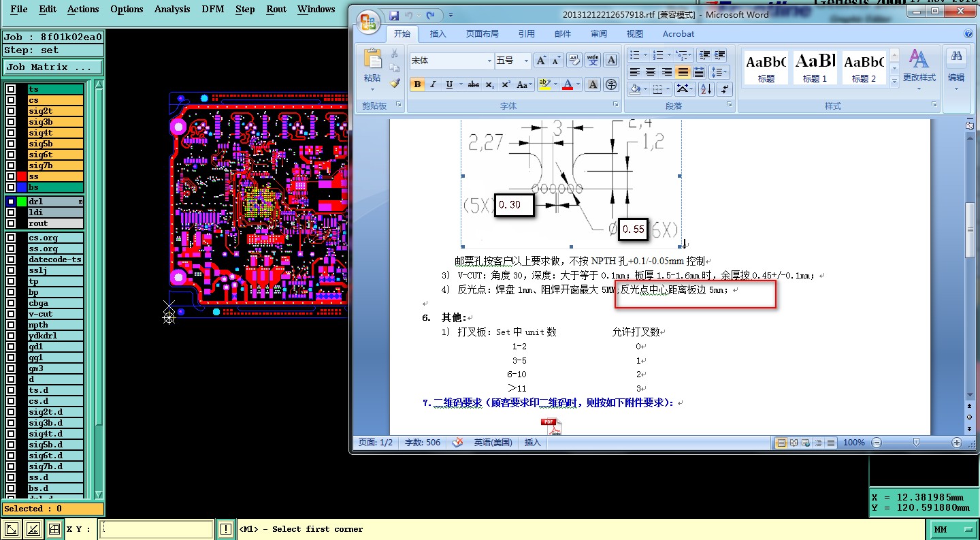Switch to the Acrobat ribbon tab
Viewport: 980px width, 540px height.
(679, 33)
